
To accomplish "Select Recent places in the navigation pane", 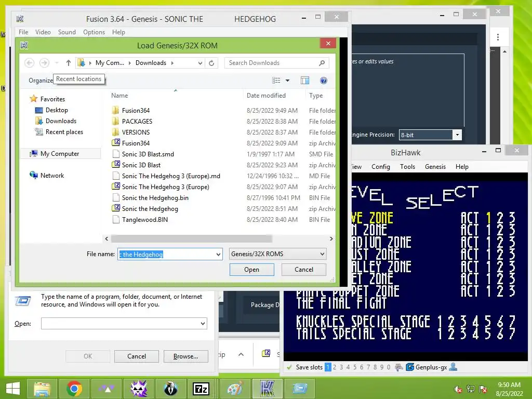I will pos(59,131).
